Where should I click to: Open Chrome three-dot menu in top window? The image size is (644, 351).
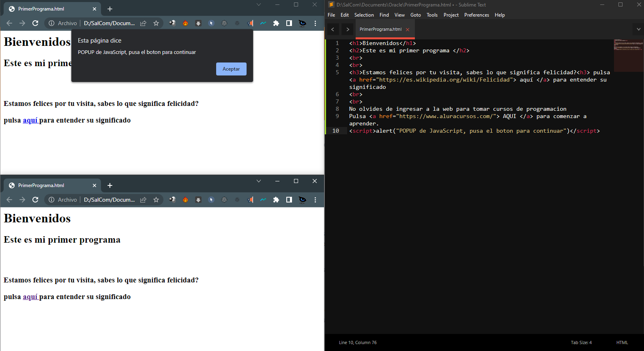[x=315, y=23]
